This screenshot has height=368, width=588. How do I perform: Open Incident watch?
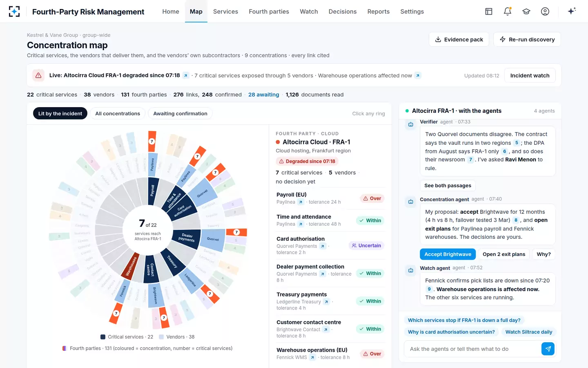tap(530, 76)
